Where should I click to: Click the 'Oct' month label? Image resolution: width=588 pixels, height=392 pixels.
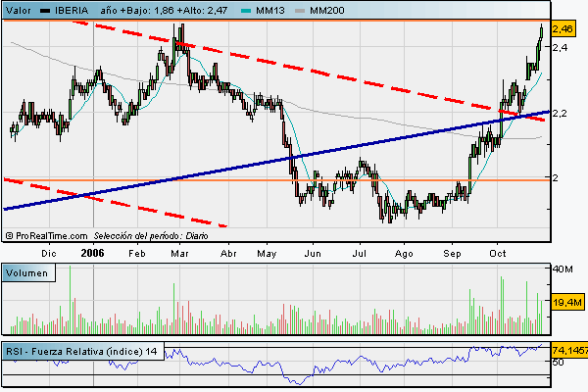point(498,254)
